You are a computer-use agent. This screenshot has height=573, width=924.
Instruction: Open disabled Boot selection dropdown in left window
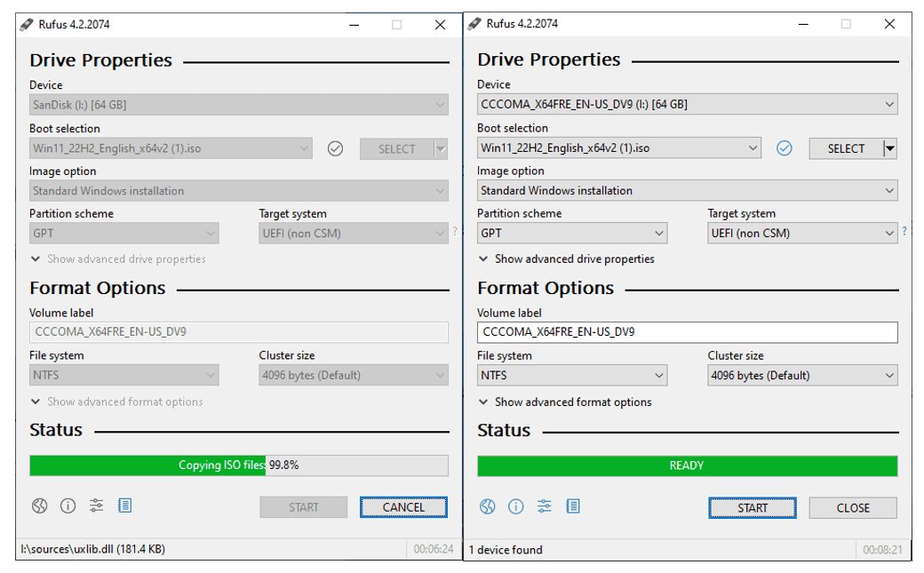pyautogui.click(x=171, y=148)
